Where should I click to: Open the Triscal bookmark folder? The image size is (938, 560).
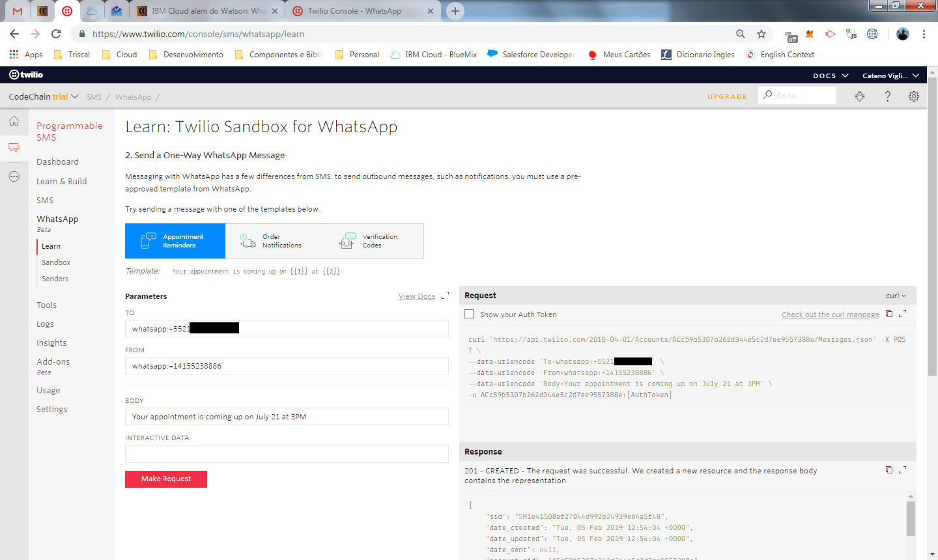[x=72, y=55]
